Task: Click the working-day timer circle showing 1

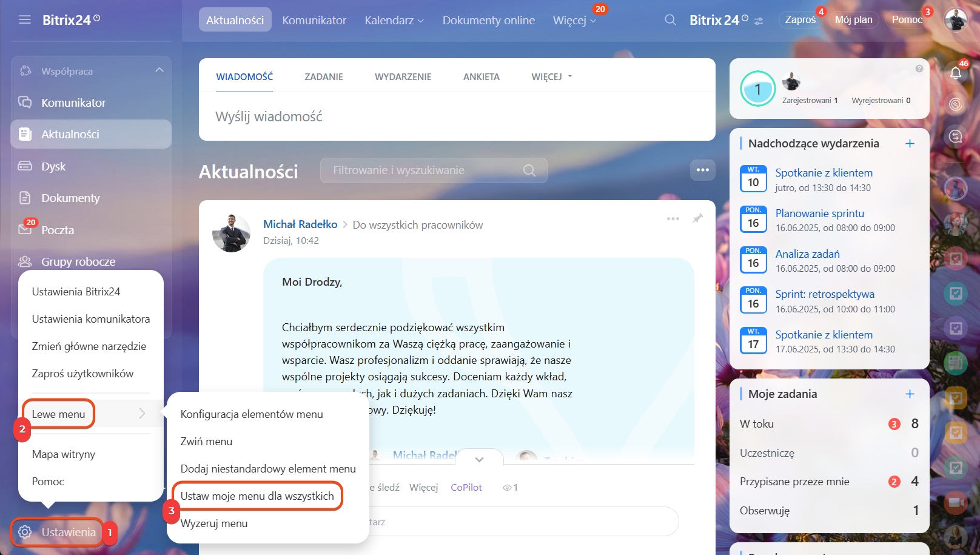Action: point(758,89)
